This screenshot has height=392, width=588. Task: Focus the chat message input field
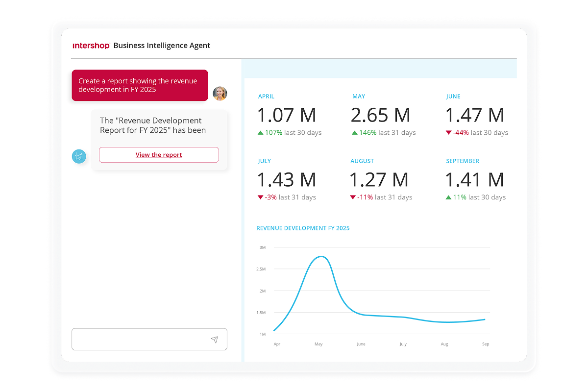coord(149,339)
